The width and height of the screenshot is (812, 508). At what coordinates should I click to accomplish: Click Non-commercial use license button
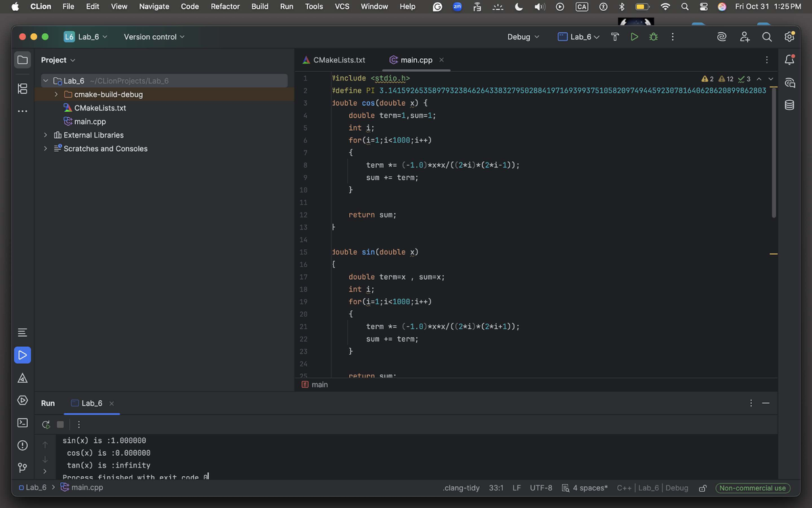click(752, 488)
